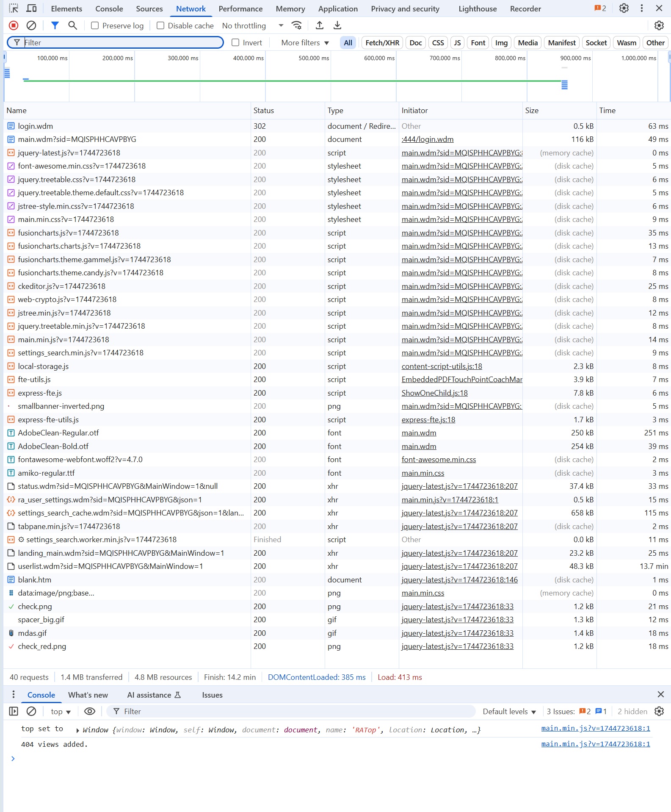Open the No throttling dropdown
The image size is (671, 812).
coord(252,26)
